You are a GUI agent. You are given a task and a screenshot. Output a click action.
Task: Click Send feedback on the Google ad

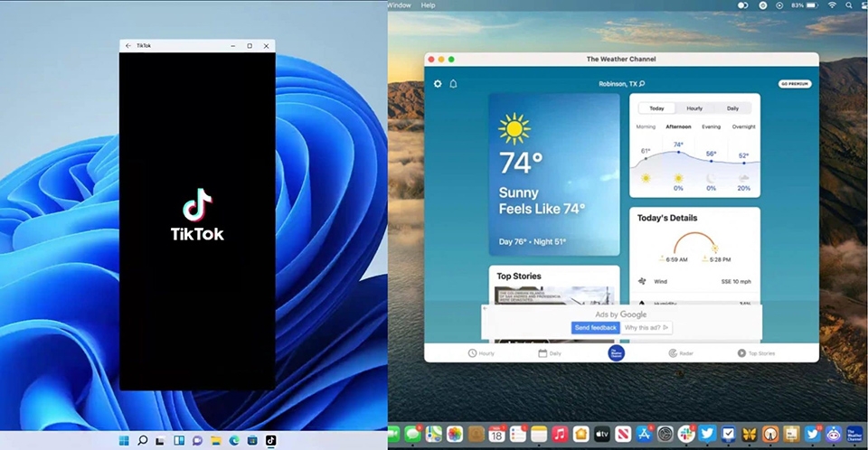click(x=595, y=328)
